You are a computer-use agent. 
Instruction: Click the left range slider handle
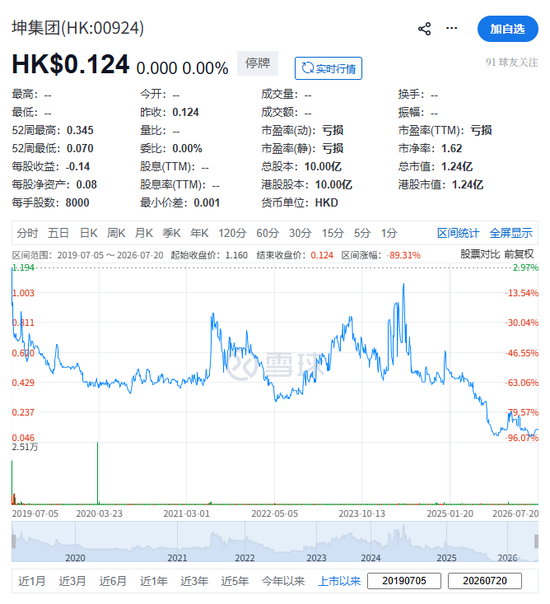click(14, 541)
